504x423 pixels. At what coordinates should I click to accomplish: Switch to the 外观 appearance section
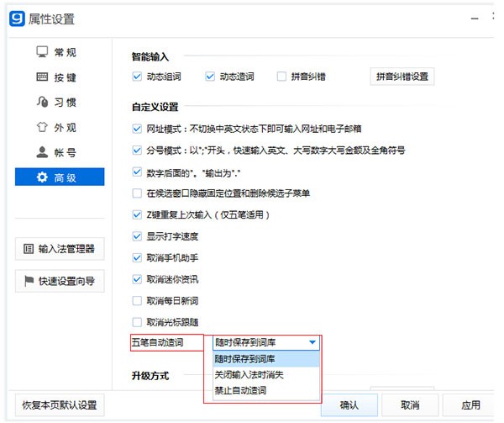(56, 127)
